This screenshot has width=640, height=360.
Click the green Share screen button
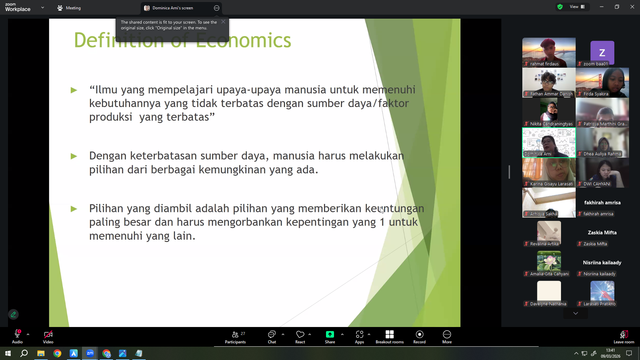point(330,337)
